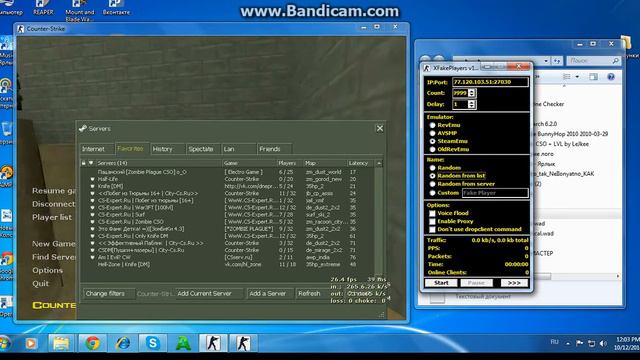Switch to the Favorites servers tab
The image size is (640, 360).
(x=131, y=149)
